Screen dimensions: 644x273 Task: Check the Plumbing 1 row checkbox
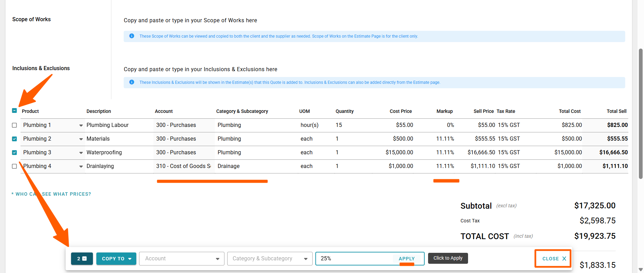14,125
